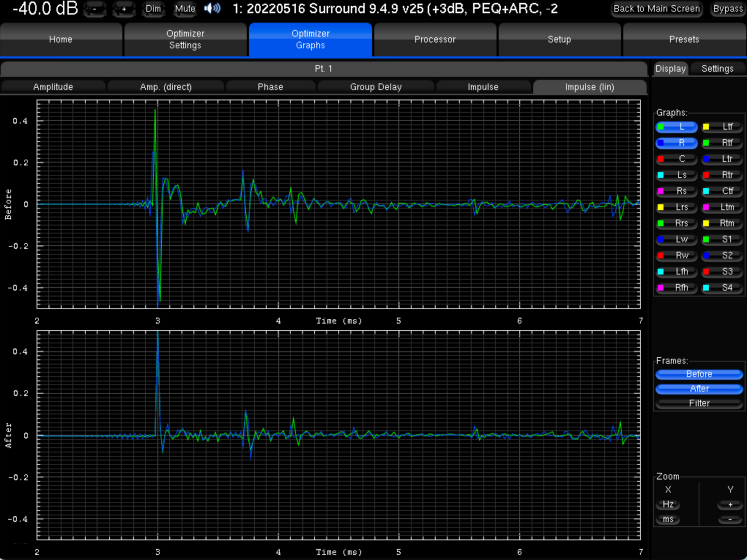Set X zoom axis to ms

coord(668,519)
